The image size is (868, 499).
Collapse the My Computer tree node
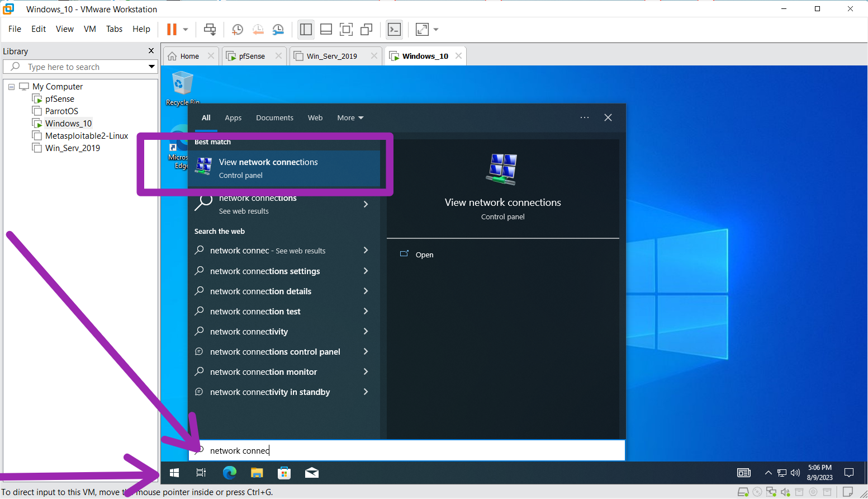(x=11, y=87)
